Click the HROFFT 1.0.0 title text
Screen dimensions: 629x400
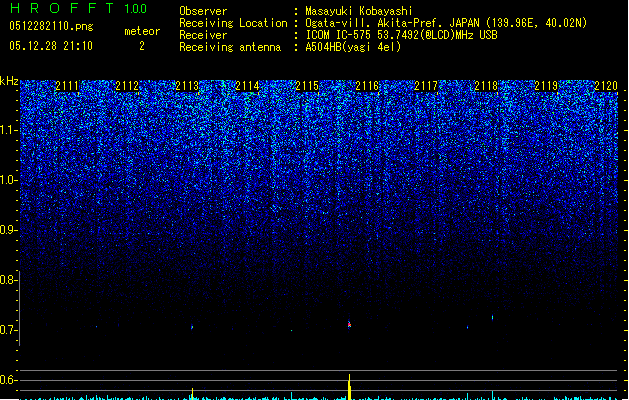pyautogui.click(x=79, y=8)
